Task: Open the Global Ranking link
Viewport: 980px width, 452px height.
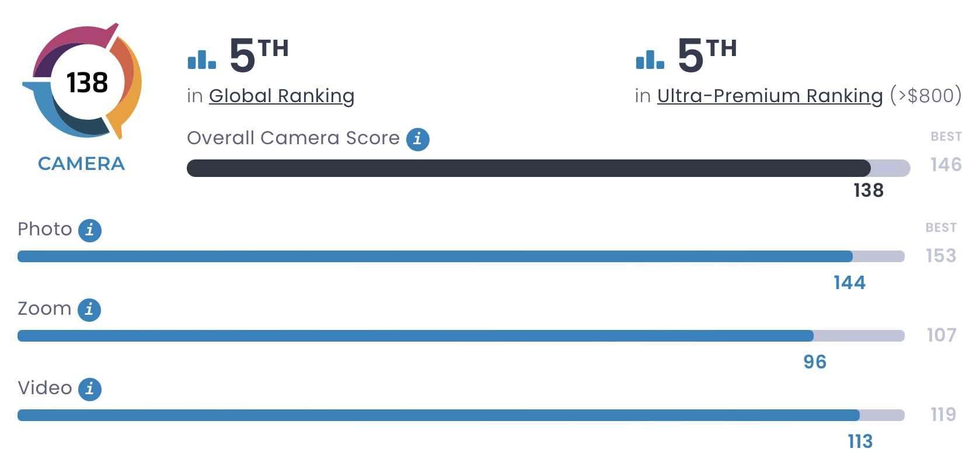Action: pyautogui.click(x=281, y=96)
